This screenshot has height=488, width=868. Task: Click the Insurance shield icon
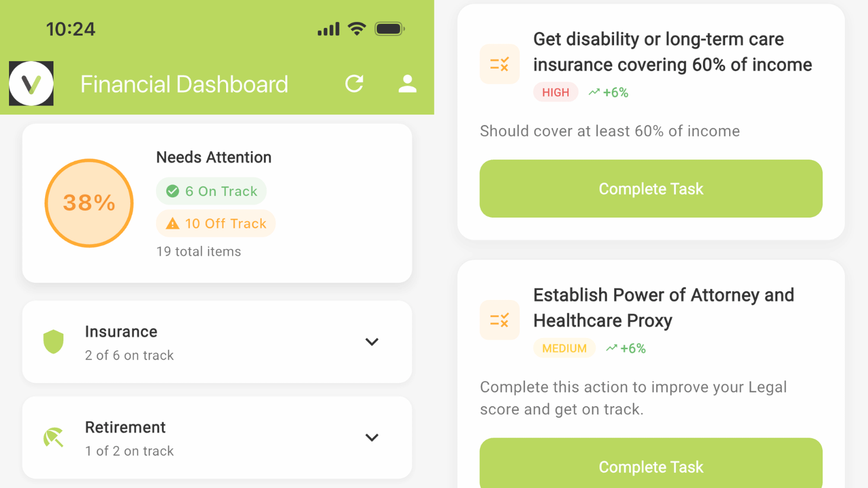53,342
